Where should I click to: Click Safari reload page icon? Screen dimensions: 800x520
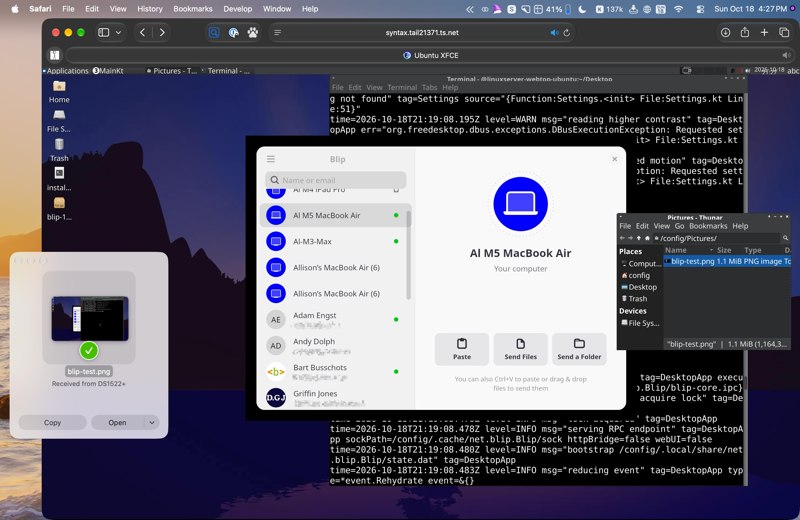point(566,33)
